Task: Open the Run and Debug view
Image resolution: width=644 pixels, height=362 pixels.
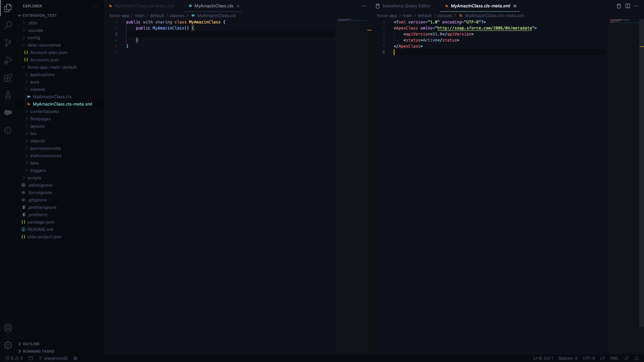Action: tap(8, 60)
